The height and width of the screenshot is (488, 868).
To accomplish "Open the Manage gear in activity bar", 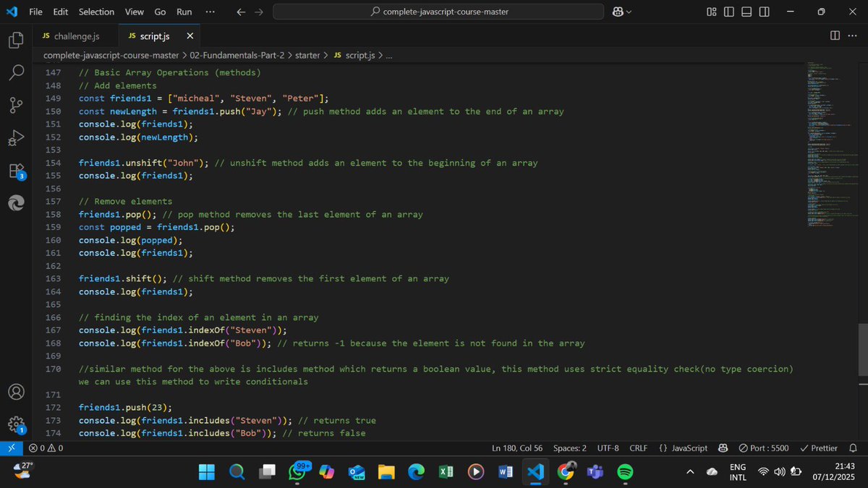I will [x=16, y=424].
